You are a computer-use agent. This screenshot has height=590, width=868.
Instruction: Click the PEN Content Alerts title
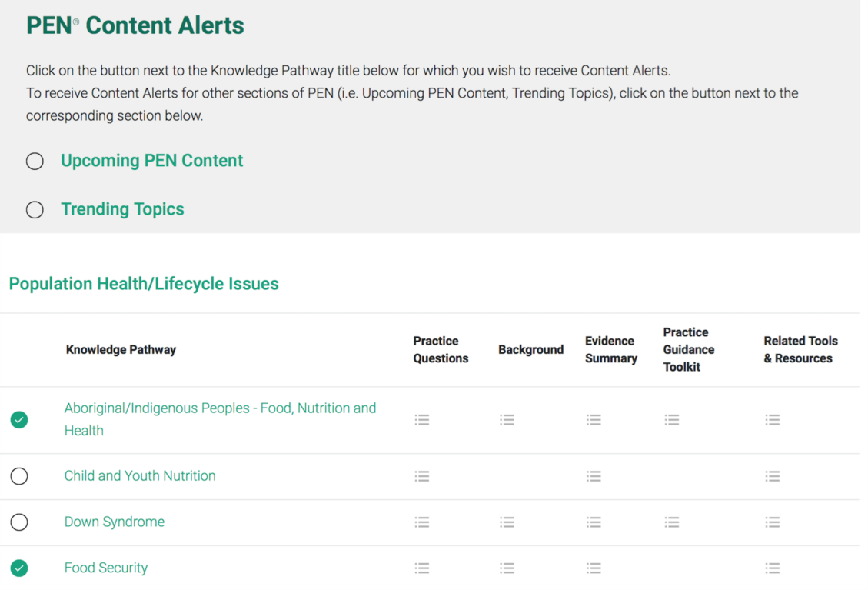[135, 25]
